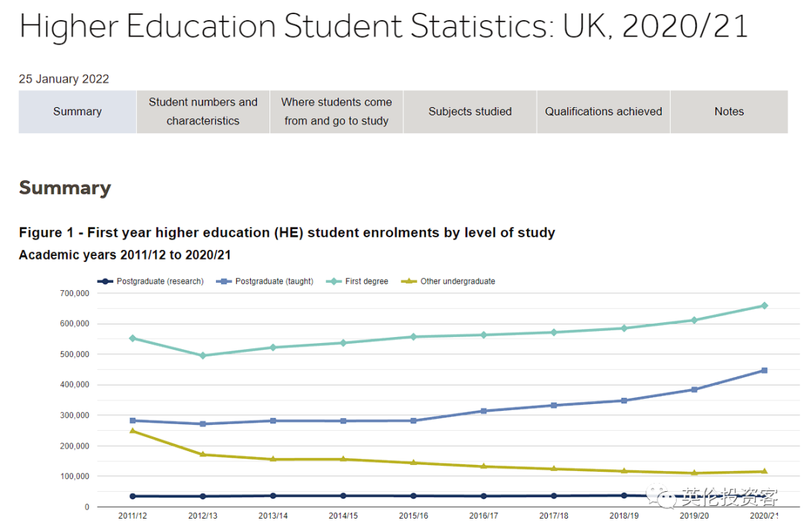Toggle Other undergraduate legend series
The image size is (804, 532).
point(448,281)
